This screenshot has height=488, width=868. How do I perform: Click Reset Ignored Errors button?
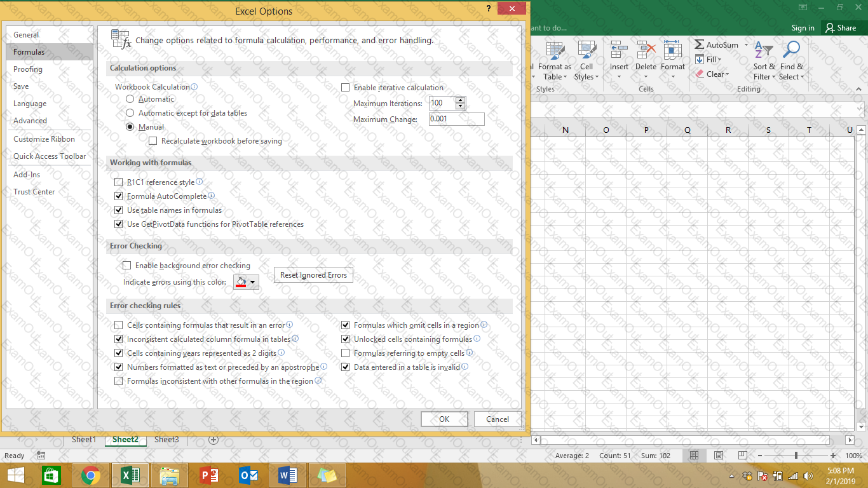pyautogui.click(x=313, y=275)
